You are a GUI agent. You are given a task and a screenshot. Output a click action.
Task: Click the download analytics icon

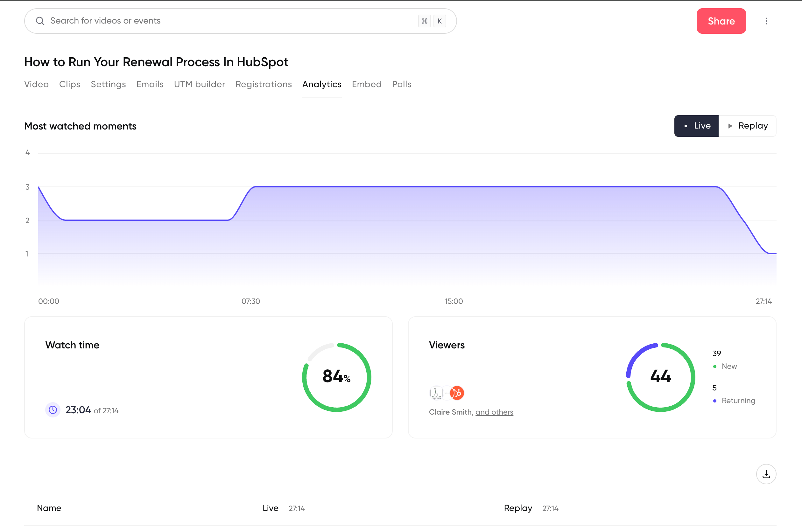[x=766, y=474]
